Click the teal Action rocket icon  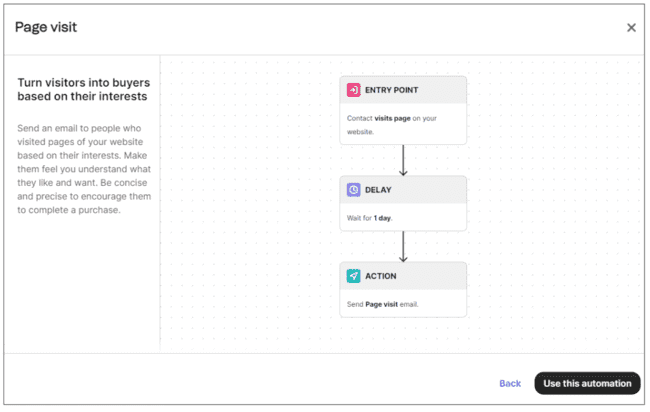click(x=353, y=275)
